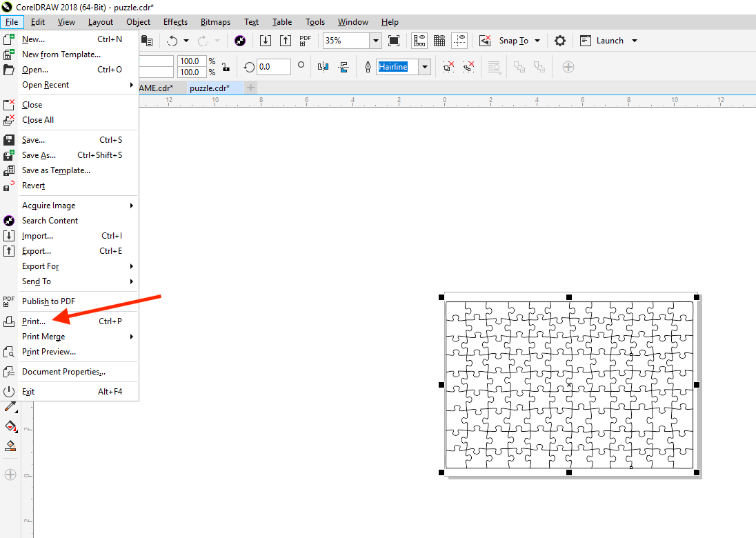Click the Mirror vertically icon
Viewport: 756px width, 538px height.
[x=344, y=67]
